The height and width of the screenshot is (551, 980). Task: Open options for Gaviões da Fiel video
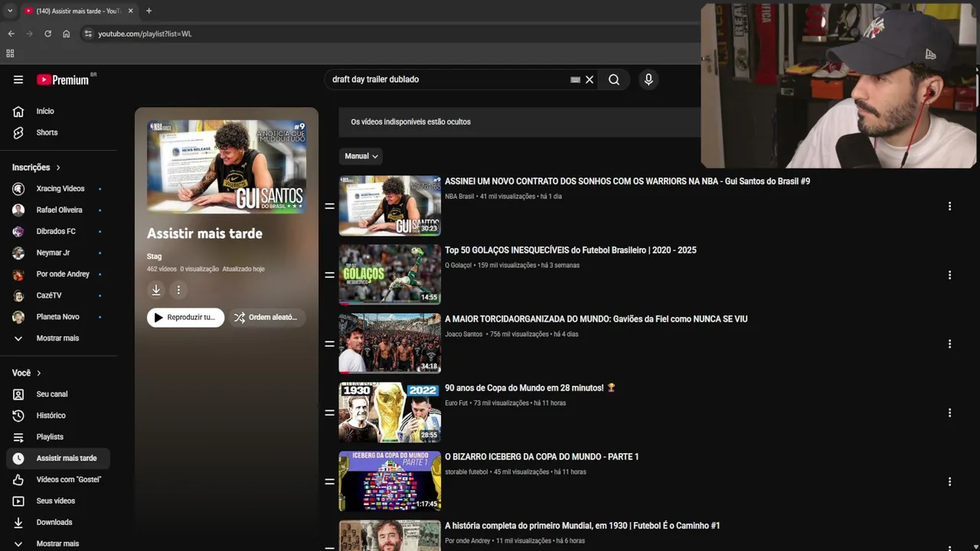point(949,344)
